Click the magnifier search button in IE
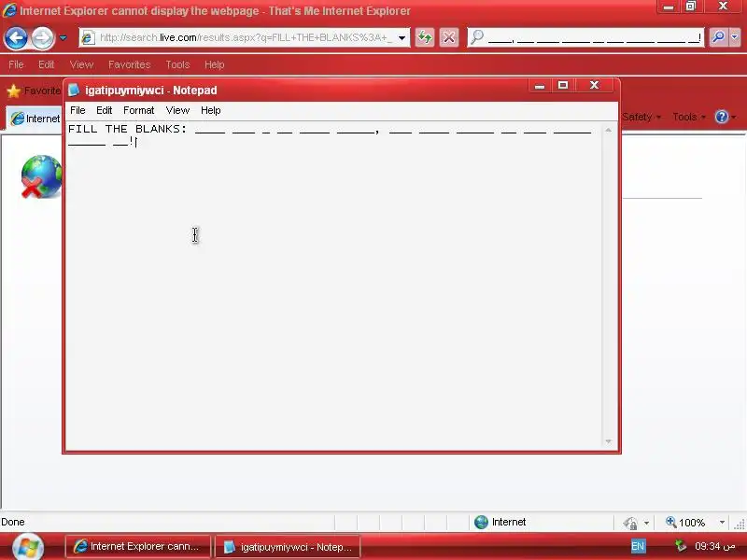This screenshot has height=560, width=747. pyautogui.click(x=718, y=37)
